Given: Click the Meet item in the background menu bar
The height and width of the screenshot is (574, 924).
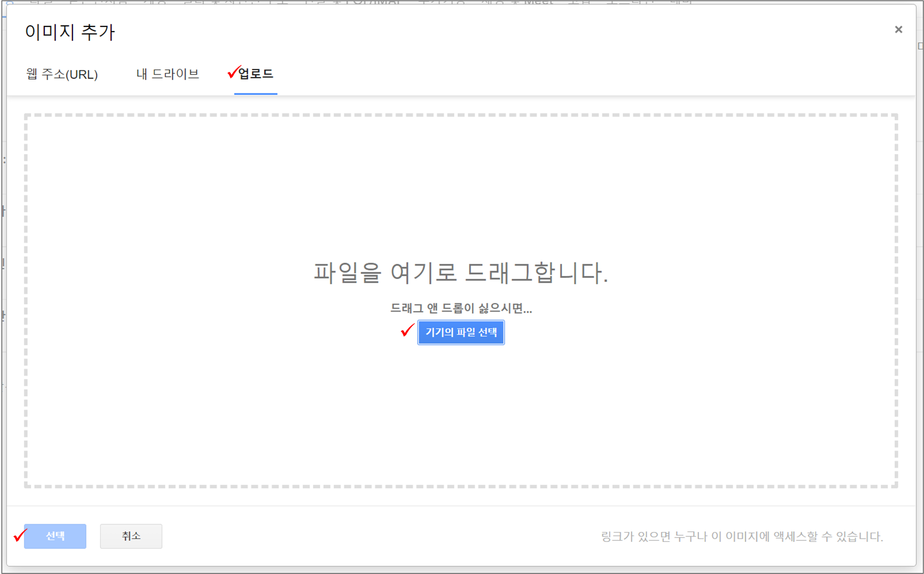Looking at the screenshot, I should coord(538,2).
